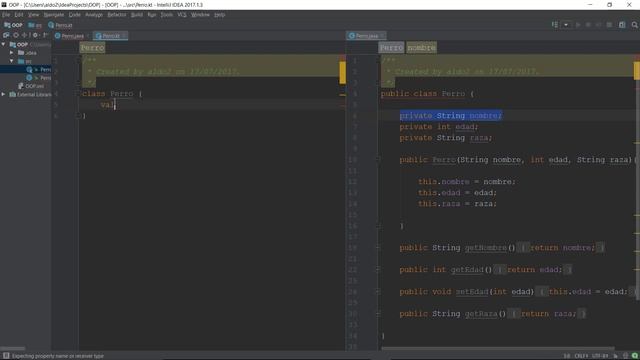The width and height of the screenshot is (640, 360).
Task: Click the right editor horizontal scrollbar
Action: click(x=498, y=349)
